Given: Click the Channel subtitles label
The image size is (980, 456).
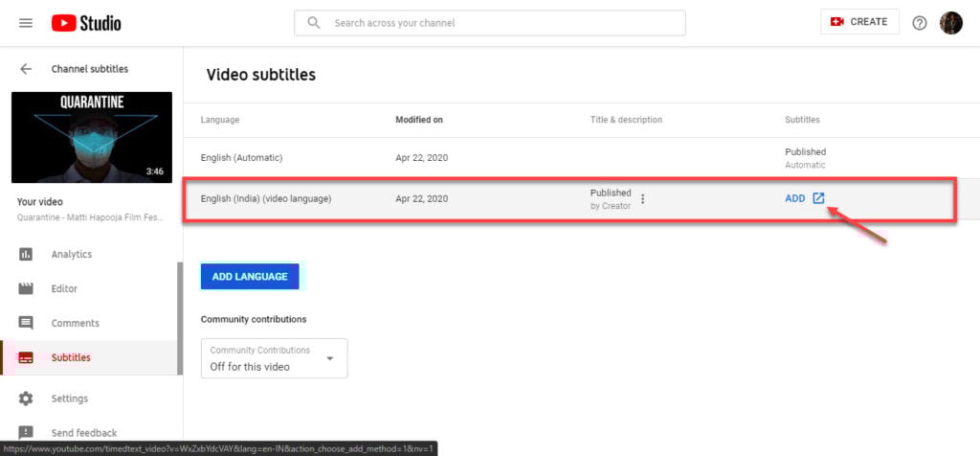Looking at the screenshot, I should (89, 69).
